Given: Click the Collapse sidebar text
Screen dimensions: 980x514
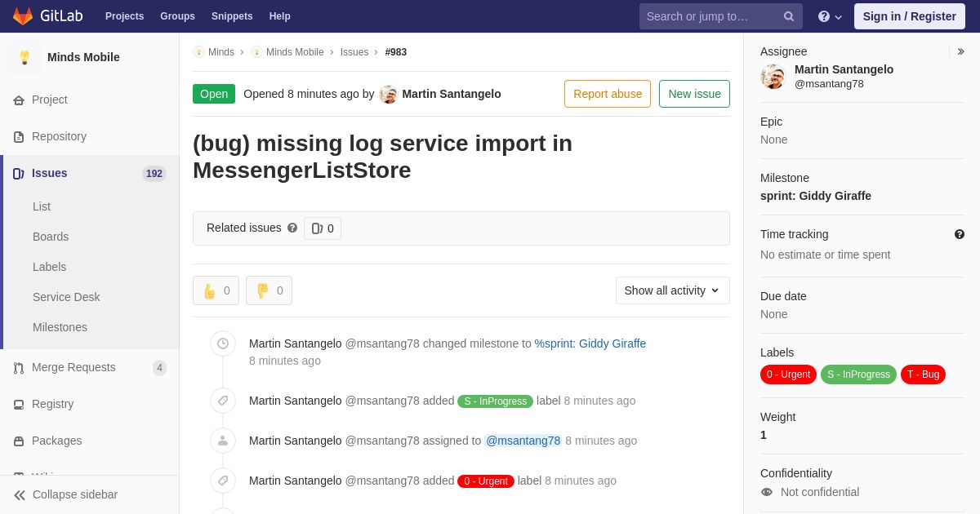Looking at the screenshot, I should tap(75, 494).
